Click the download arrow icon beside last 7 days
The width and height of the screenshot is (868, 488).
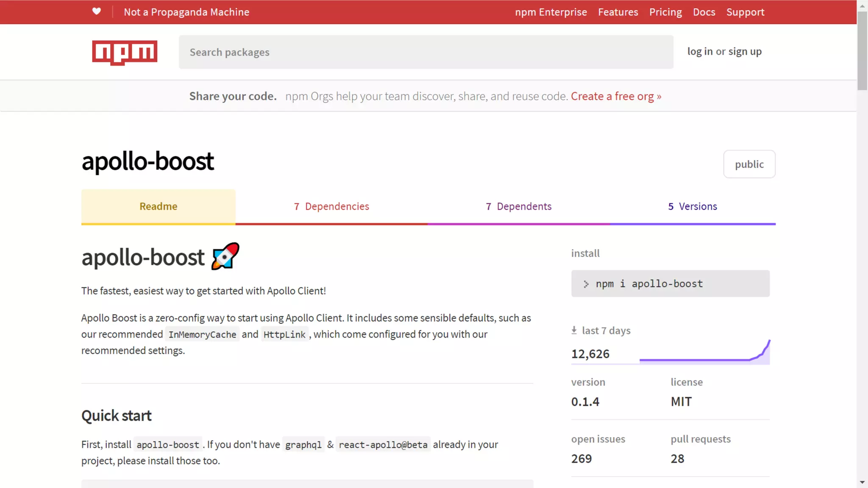click(574, 330)
